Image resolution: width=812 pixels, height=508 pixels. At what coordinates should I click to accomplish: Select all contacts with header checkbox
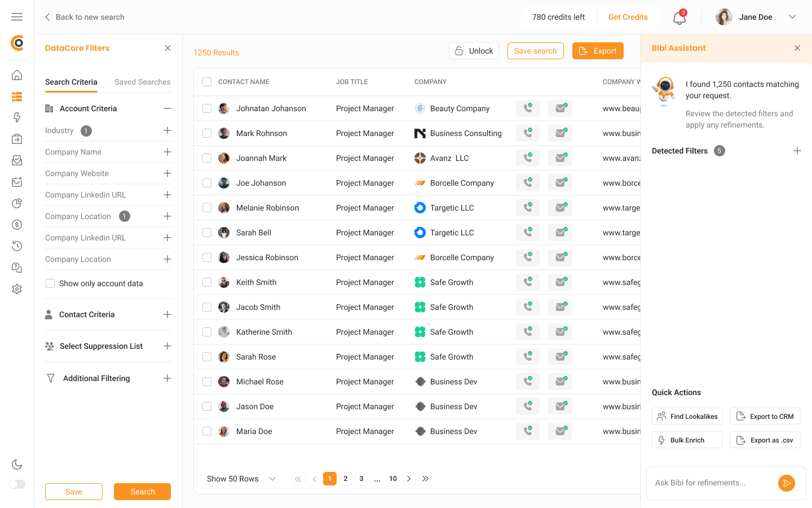(x=207, y=82)
